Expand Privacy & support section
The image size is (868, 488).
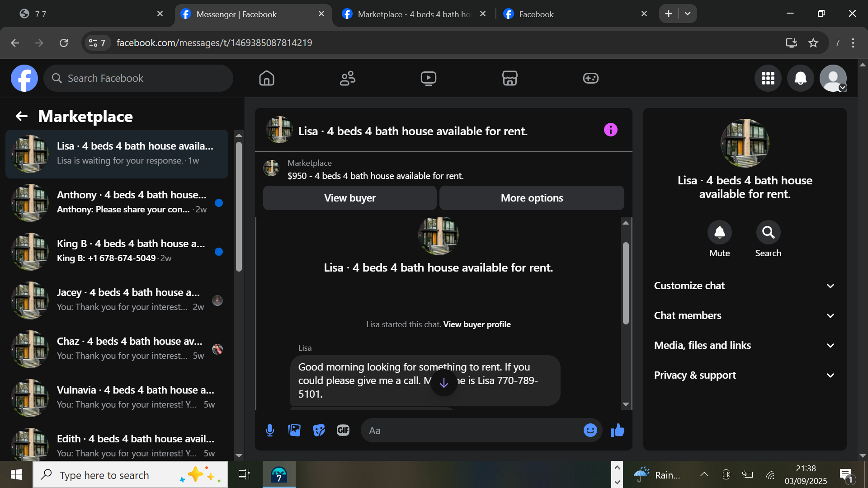(x=744, y=375)
